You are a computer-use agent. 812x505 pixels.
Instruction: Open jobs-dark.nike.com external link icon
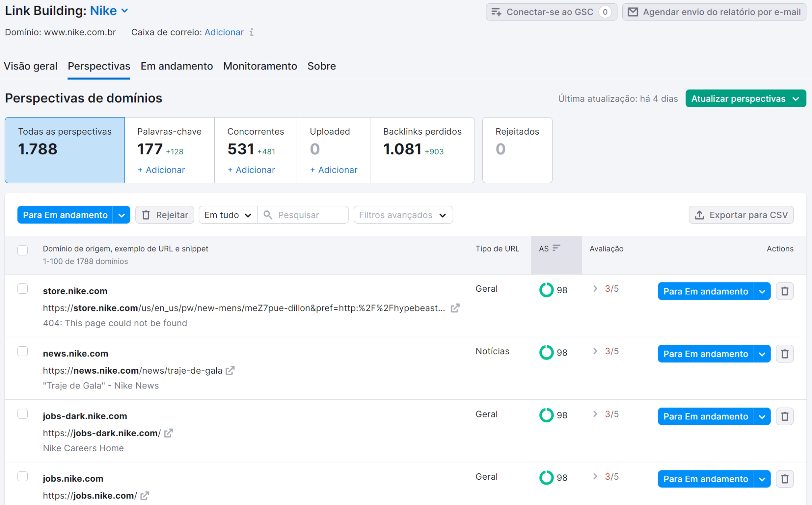pos(168,433)
